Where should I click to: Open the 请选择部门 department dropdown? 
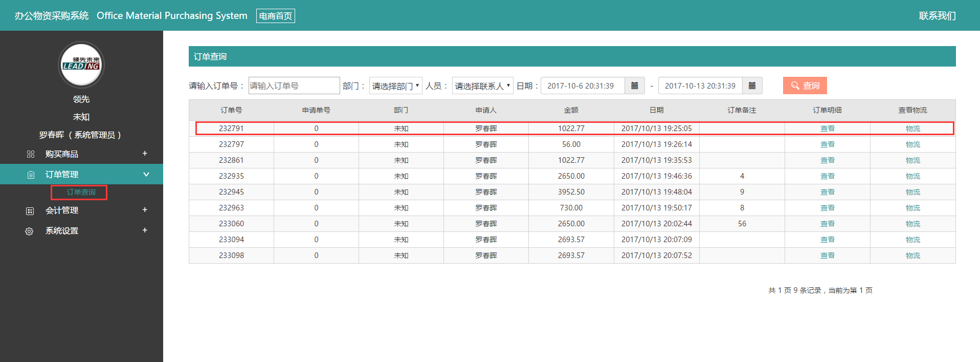coord(395,86)
